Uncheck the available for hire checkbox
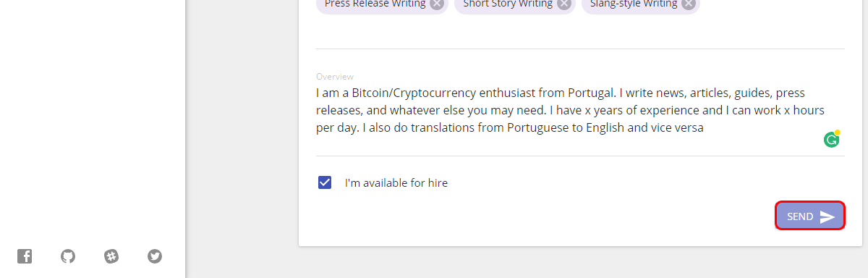Image resolution: width=868 pixels, height=278 pixels. [325, 182]
